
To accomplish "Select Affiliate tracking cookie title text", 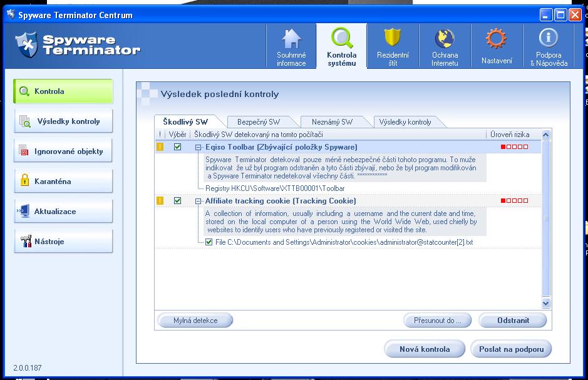I will click(281, 201).
